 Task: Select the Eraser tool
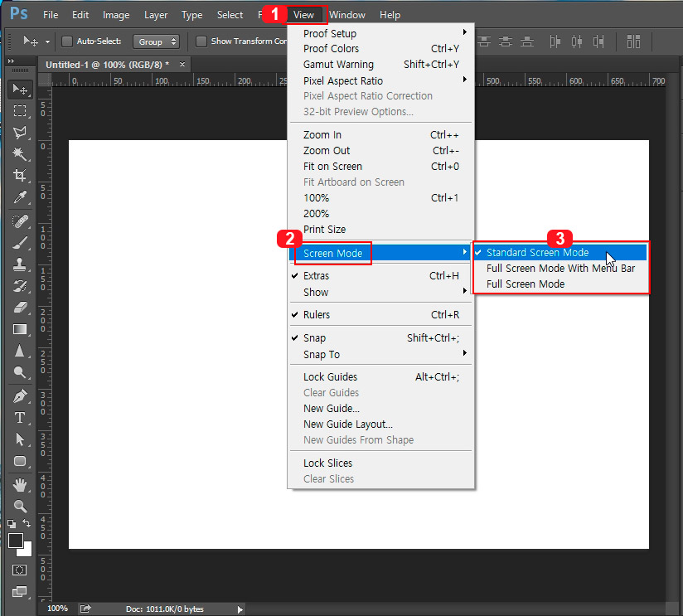pos(20,308)
